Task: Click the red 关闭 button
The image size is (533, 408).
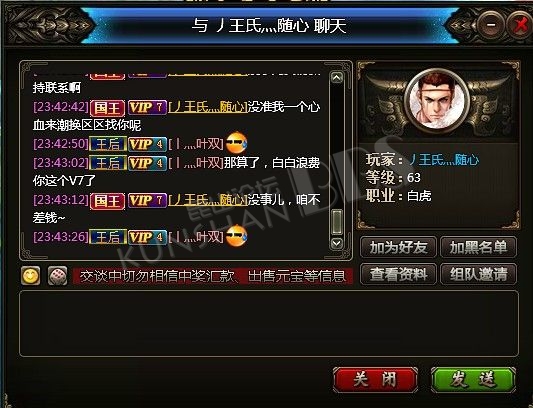Action: point(375,380)
